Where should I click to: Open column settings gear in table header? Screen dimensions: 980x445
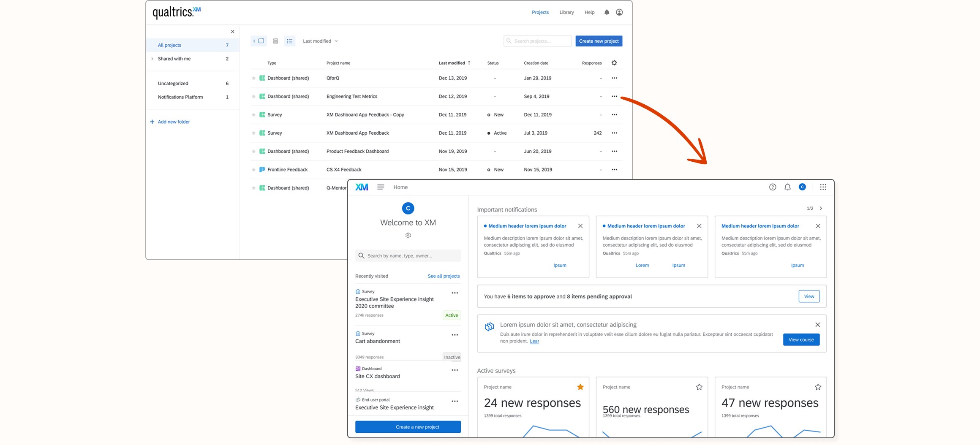[x=614, y=63]
